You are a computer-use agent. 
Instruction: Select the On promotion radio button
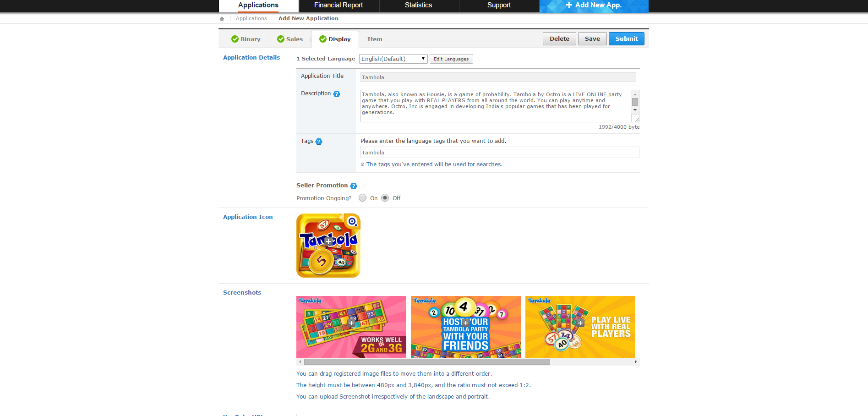point(363,198)
